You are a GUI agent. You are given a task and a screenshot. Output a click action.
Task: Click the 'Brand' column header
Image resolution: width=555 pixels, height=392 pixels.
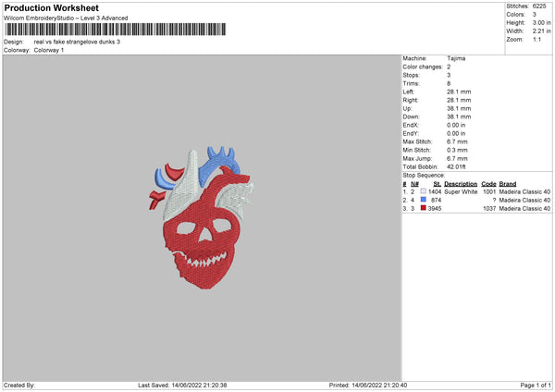(x=508, y=184)
